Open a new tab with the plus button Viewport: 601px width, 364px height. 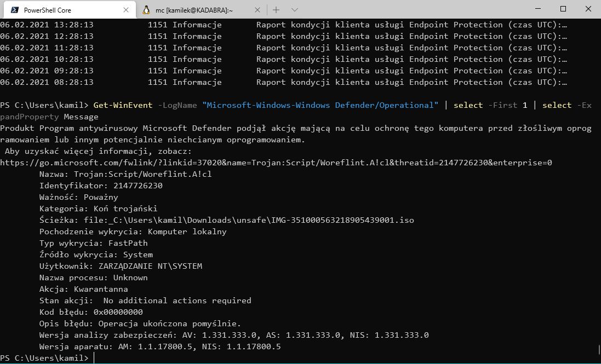[276, 10]
